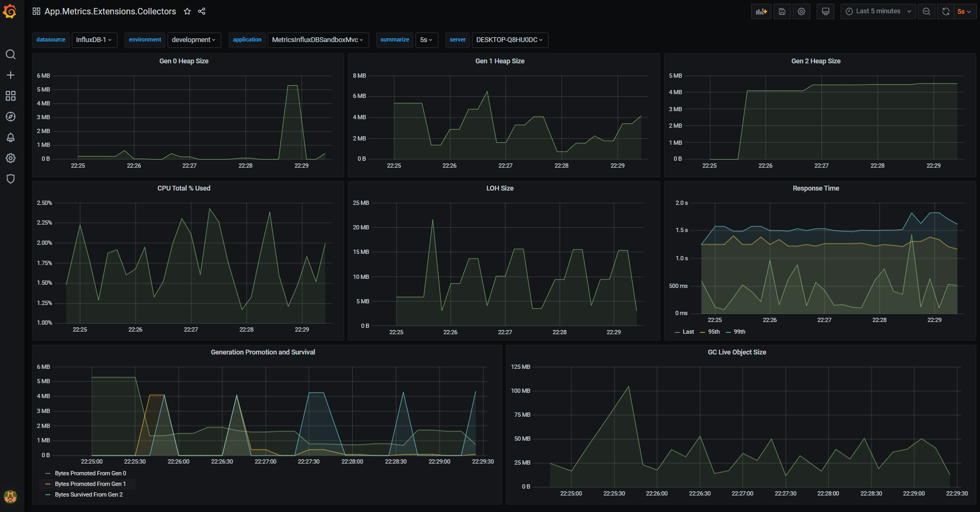Click the application variable label
The image size is (980, 512).
[x=247, y=40]
